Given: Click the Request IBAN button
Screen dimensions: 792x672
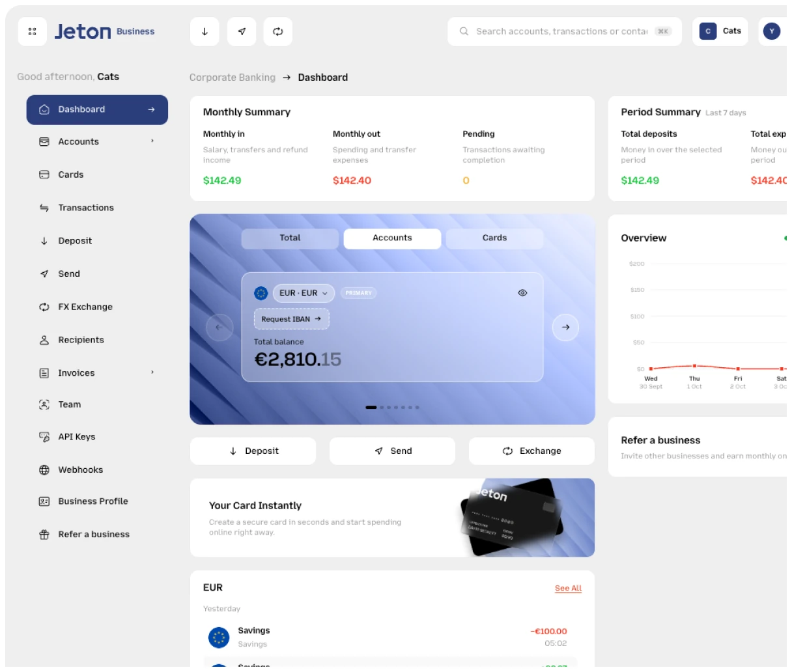Looking at the screenshot, I should pyautogui.click(x=291, y=319).
